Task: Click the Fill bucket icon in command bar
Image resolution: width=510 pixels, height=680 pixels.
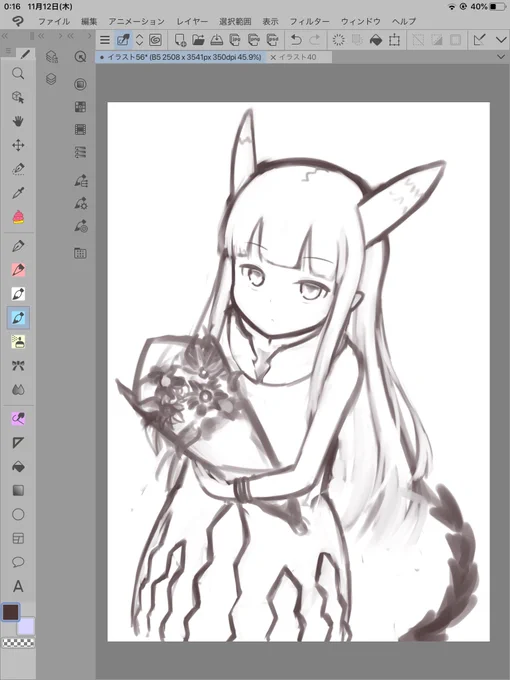Action: pyautogui.click(x=376, y=40)
